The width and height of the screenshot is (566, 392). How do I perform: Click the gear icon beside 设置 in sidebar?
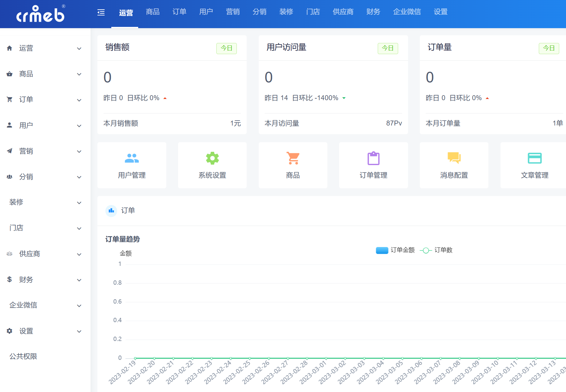[10, 331]
